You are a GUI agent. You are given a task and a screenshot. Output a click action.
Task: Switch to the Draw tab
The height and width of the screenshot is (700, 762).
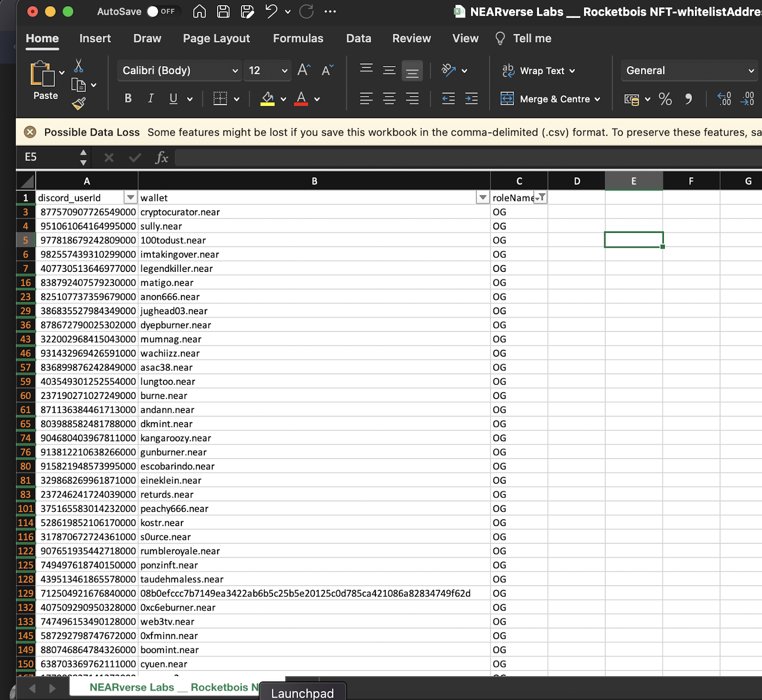[147, 39]
